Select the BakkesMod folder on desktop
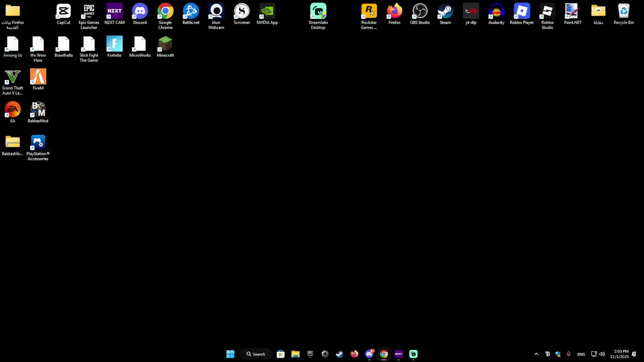The image size is (644, 362). point(13,145)
